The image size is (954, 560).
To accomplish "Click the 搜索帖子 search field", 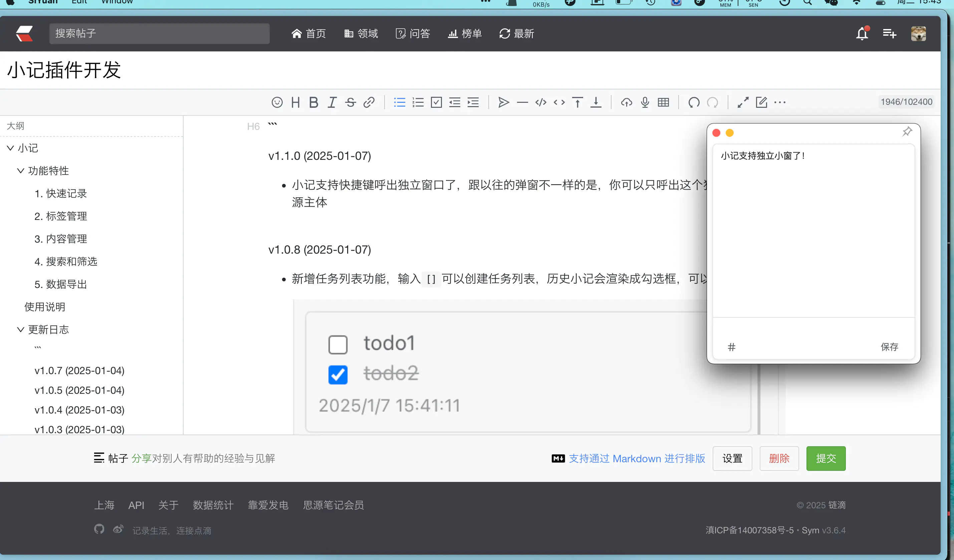I will tap(159, 34).
